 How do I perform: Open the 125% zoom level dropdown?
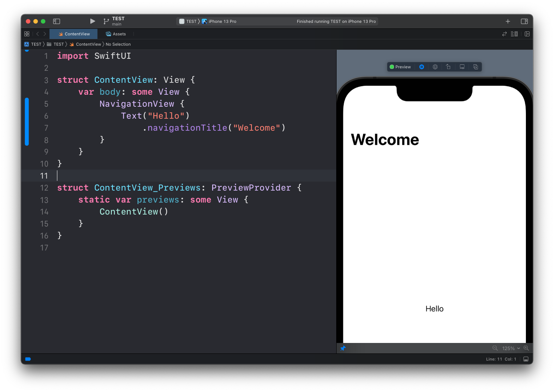[x=511, y=348]
